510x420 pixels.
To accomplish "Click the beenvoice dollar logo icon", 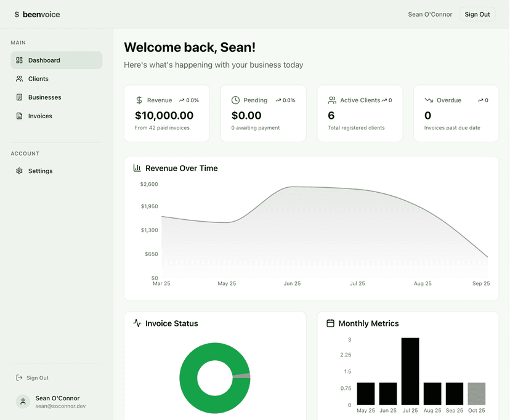I will [x=16, y=14].
